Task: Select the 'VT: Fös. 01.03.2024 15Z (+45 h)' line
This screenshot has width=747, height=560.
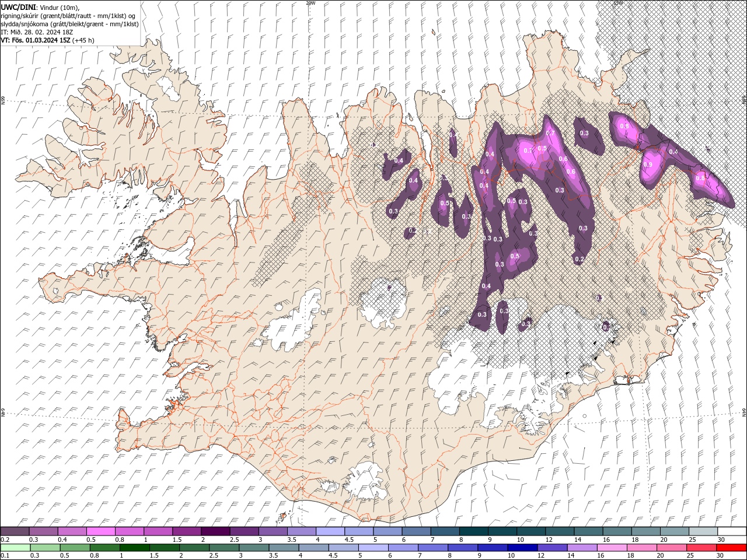Action: 48,40
